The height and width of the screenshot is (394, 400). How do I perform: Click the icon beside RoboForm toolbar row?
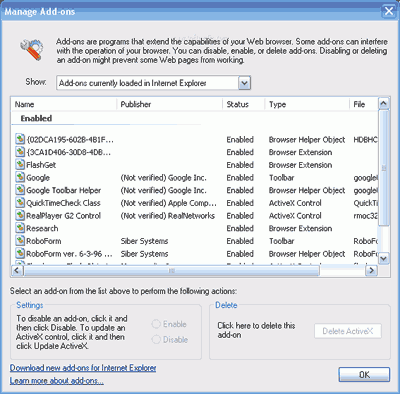click(20, 240)
